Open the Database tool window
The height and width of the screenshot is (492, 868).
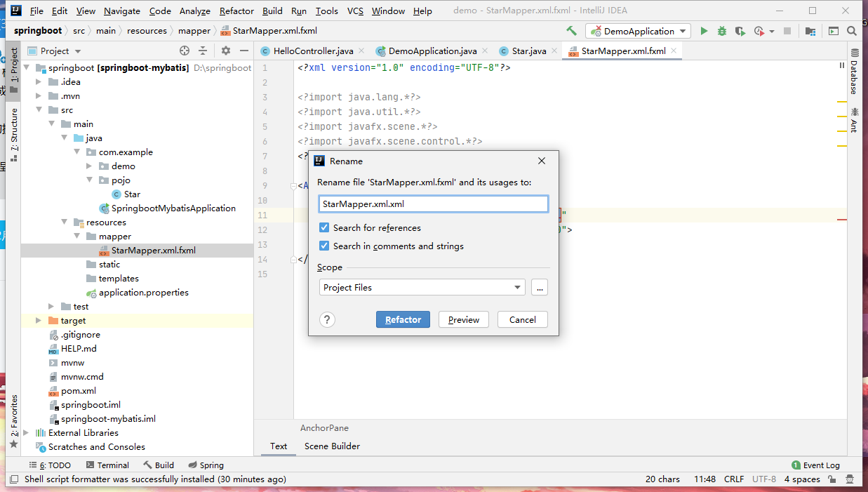click(x=854, y=72)
